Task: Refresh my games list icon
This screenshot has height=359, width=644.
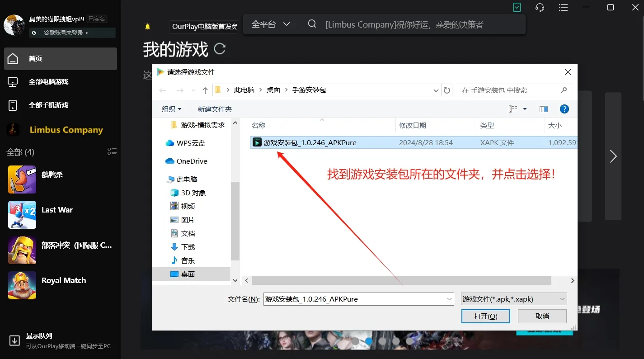Action: [220, 49]
